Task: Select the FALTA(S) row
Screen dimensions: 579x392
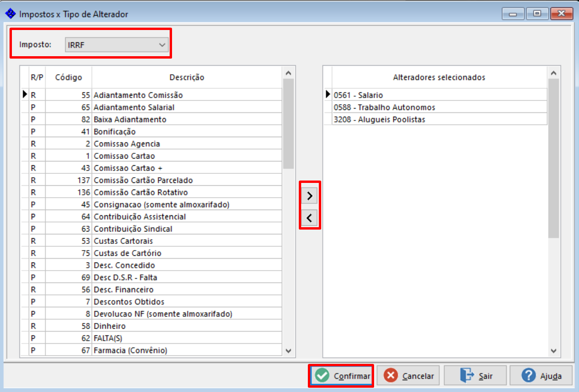Action: (x=152, y=338)
